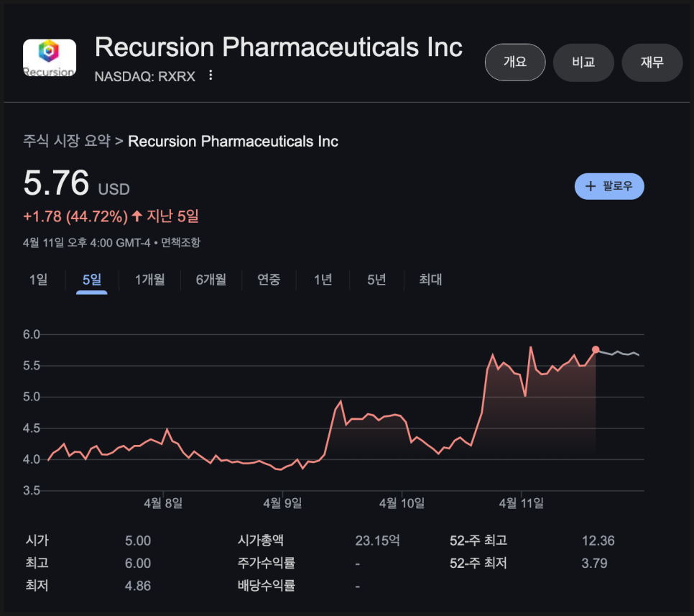694x616 pixels.
Task: Click the 주가수익률 label
Action: (267, 563)
